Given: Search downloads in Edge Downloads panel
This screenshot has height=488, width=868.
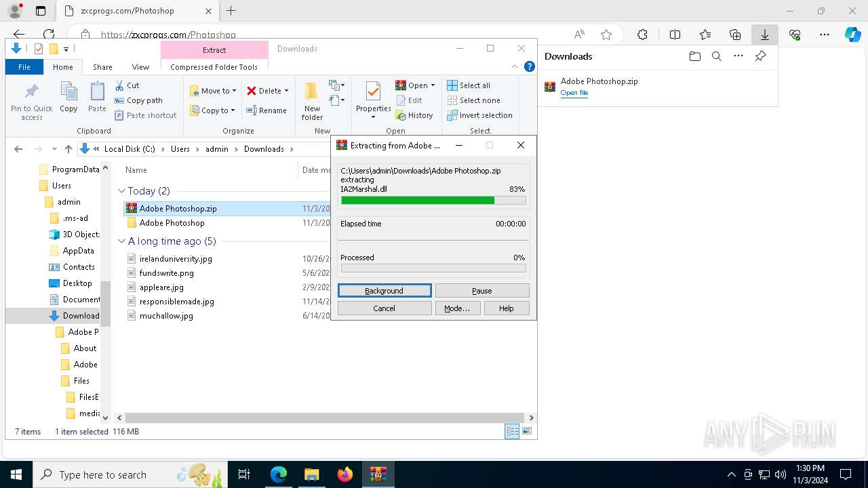Looking at the screenshot, I should click(716, 56).
